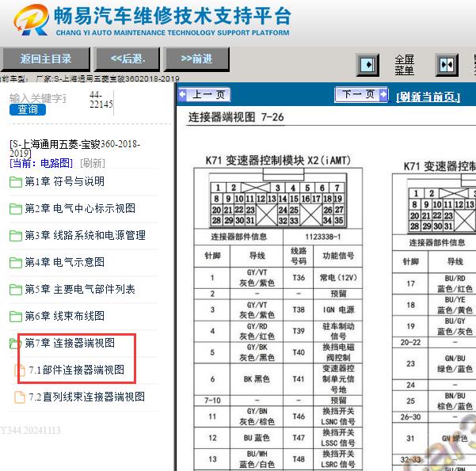
Task: Open folder icon of 第3章 线路系统和电源管理
Action: click(x=16, y=236)
